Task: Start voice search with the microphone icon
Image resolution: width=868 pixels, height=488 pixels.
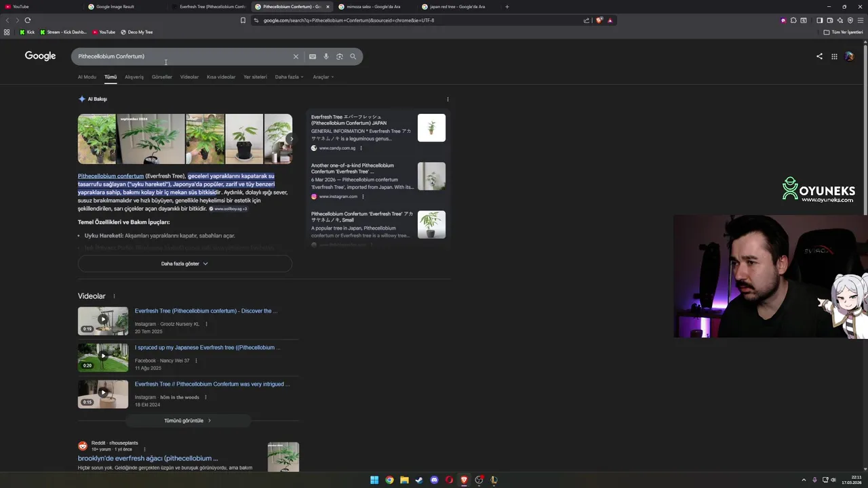Action: coord(326,56)
